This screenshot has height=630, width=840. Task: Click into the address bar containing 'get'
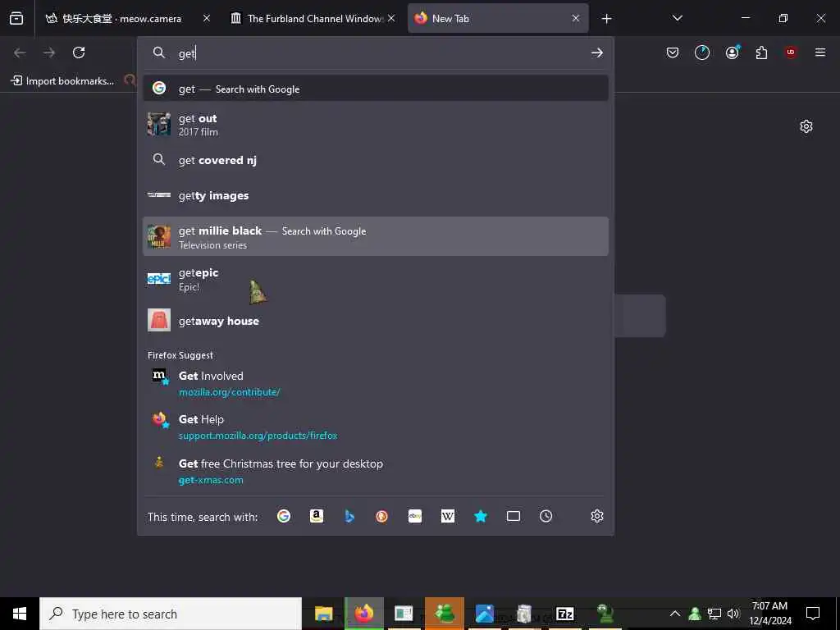[x=375, y=53]
